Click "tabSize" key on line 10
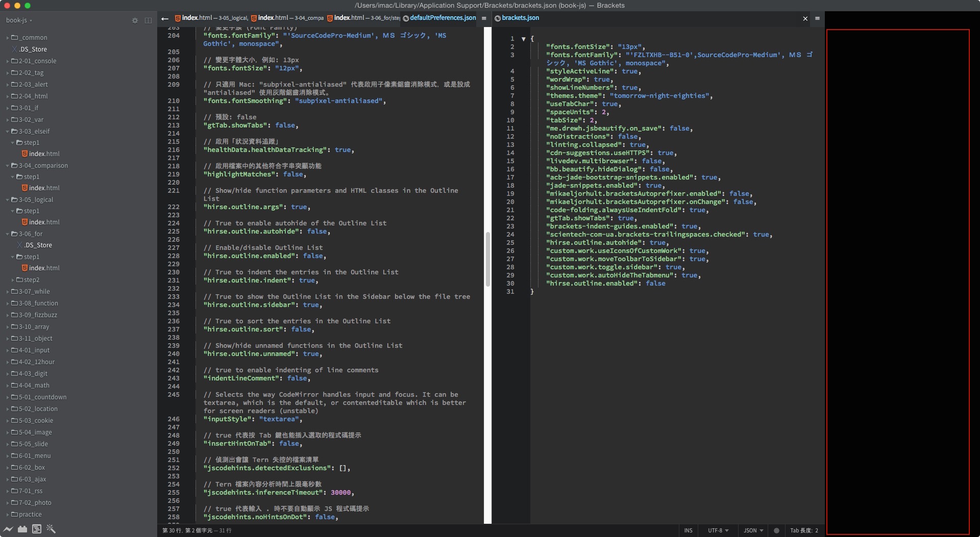This screenshot has width=980, height=537. tap(563, 120)
